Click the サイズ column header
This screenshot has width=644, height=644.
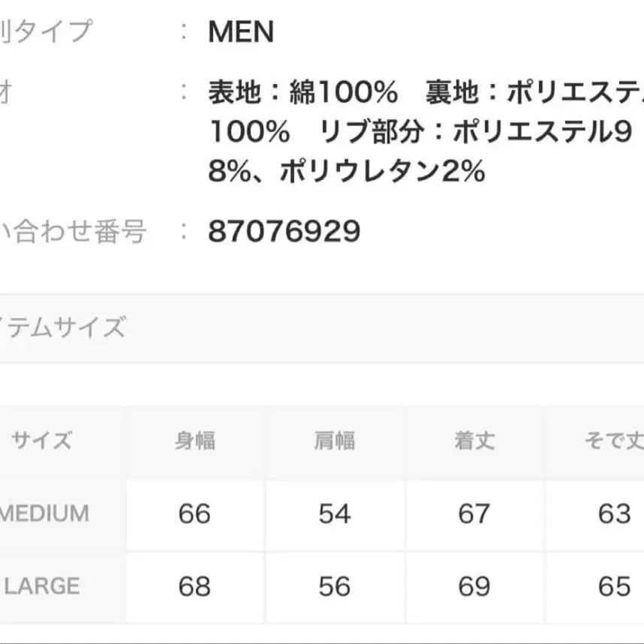42,441
